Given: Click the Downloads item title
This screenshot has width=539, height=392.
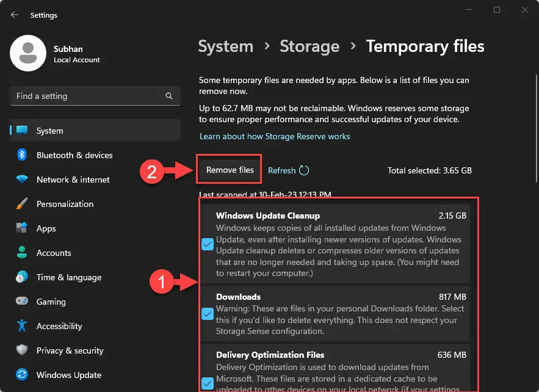Looking at the screenshot, I should pyautogui.click(x=238, y=297).
